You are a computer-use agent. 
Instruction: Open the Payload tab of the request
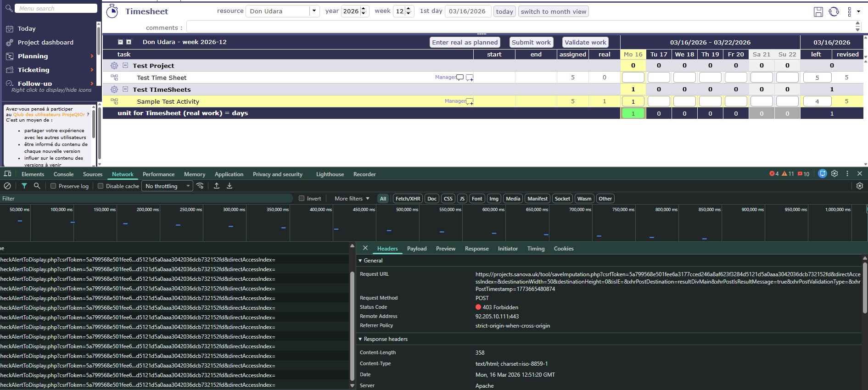(x=416, y=249)
